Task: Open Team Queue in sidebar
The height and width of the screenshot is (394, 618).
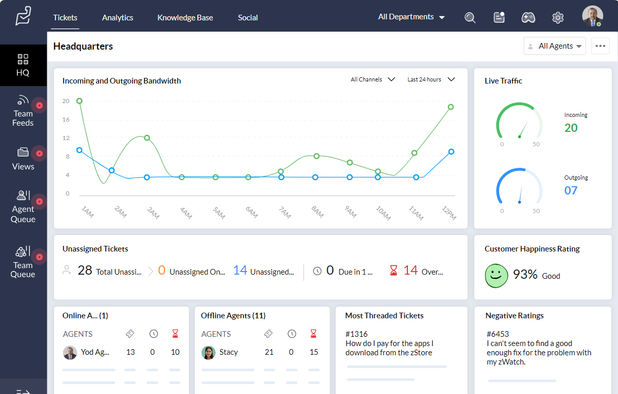Action: coord(23,262)
